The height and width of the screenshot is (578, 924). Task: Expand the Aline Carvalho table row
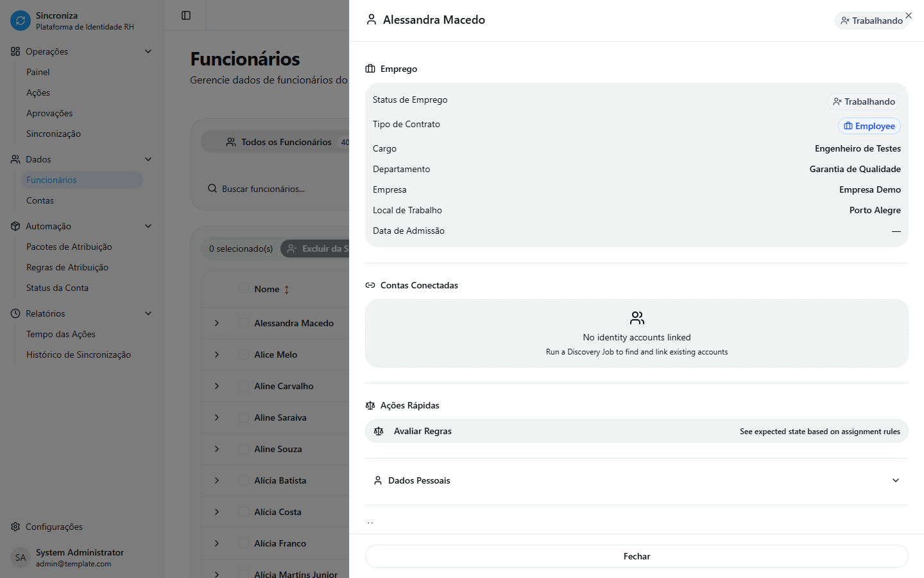217,386
